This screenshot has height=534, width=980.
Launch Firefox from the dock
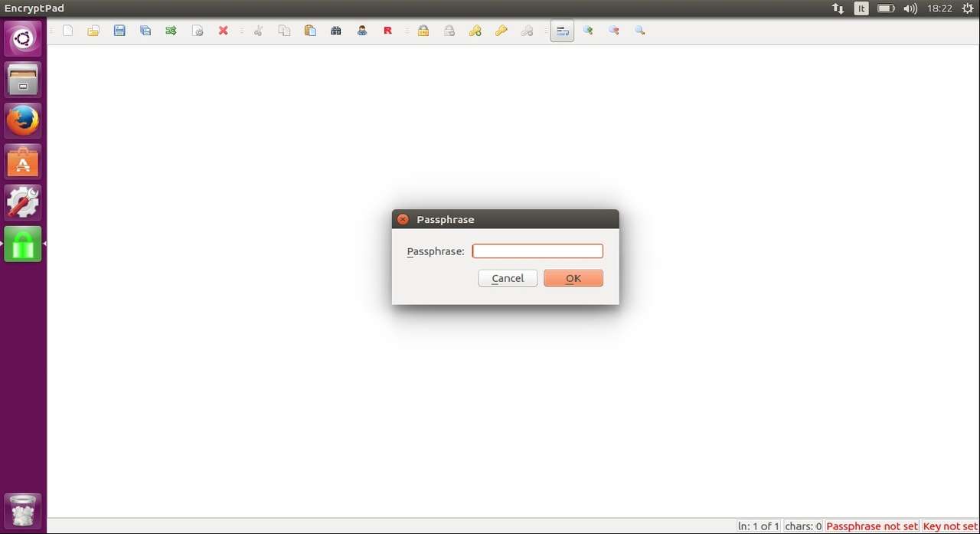(x=23, y=121)
